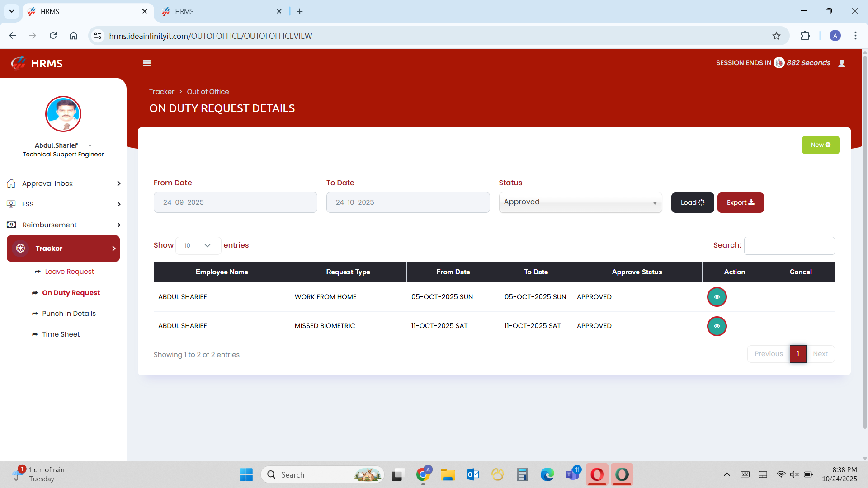Click the table Search input field
The image size is (868, 488).
[789, 245]
